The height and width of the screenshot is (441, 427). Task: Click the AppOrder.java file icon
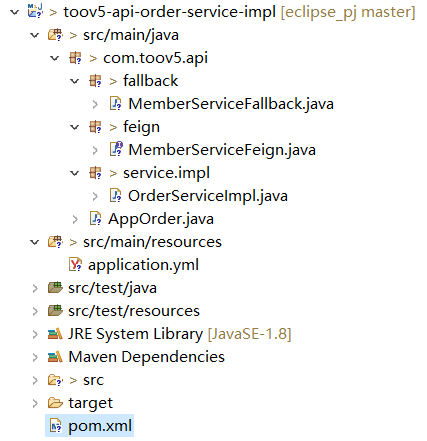click(x=95, y=219)
